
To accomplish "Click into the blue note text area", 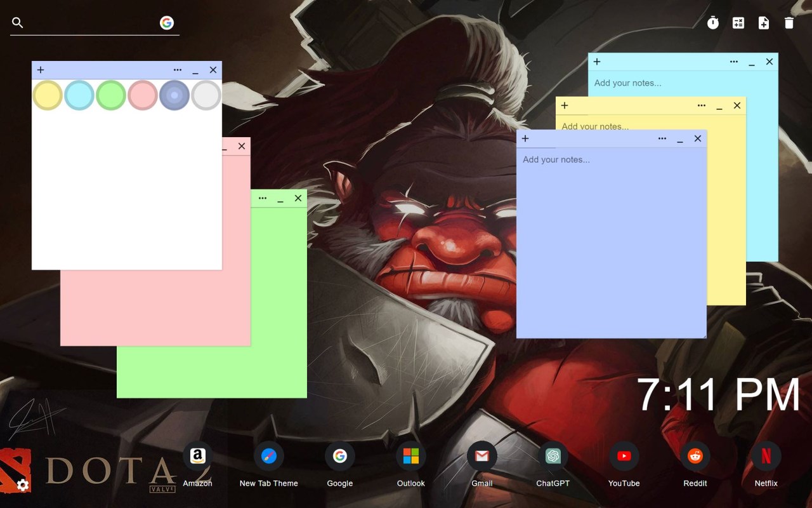I will [x=612, y=243].
